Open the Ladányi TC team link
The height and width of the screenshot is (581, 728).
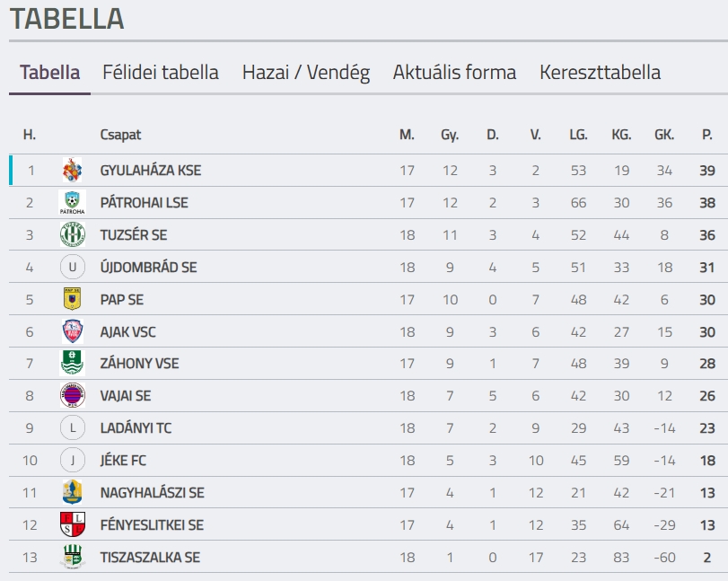(x=136, y=427)
